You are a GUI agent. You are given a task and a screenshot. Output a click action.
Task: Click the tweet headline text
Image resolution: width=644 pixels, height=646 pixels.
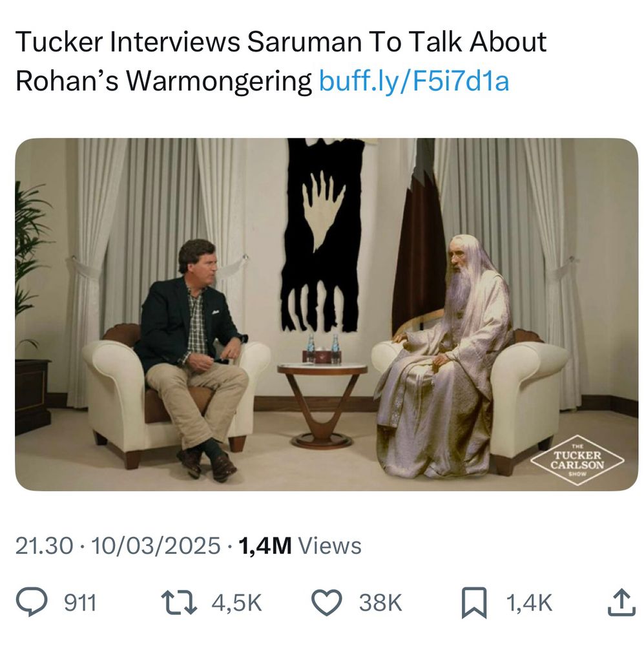(281, 61)
